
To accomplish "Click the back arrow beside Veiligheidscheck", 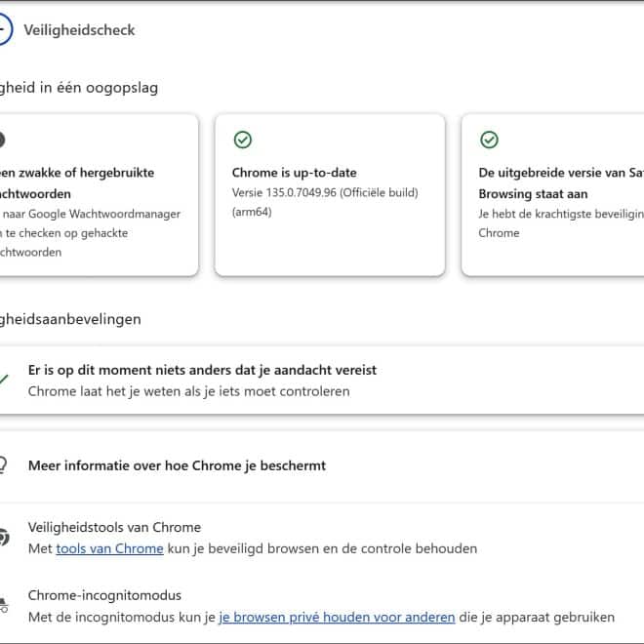I will (x=4, y=29).
